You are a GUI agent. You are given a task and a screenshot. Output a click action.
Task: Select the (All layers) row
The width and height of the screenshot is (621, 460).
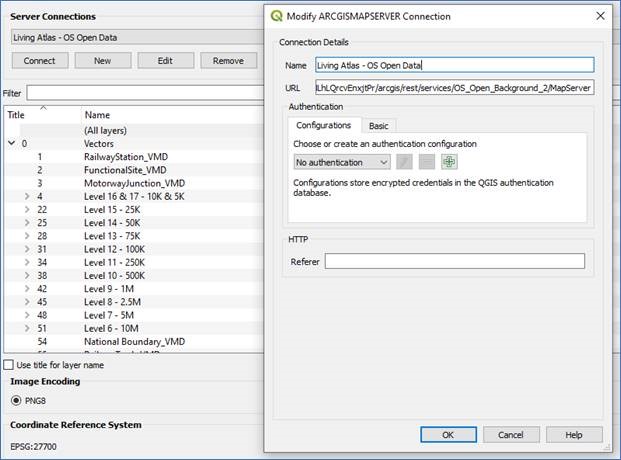105,130
